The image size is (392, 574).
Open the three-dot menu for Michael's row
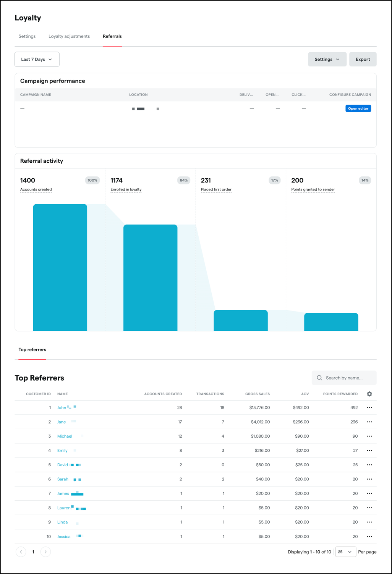[x=369, y=436]
